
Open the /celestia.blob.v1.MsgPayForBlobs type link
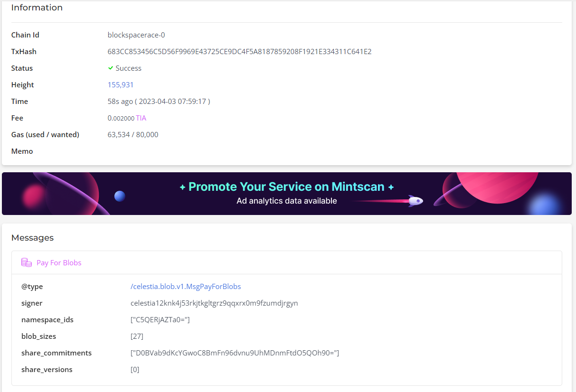coord(186,286)
